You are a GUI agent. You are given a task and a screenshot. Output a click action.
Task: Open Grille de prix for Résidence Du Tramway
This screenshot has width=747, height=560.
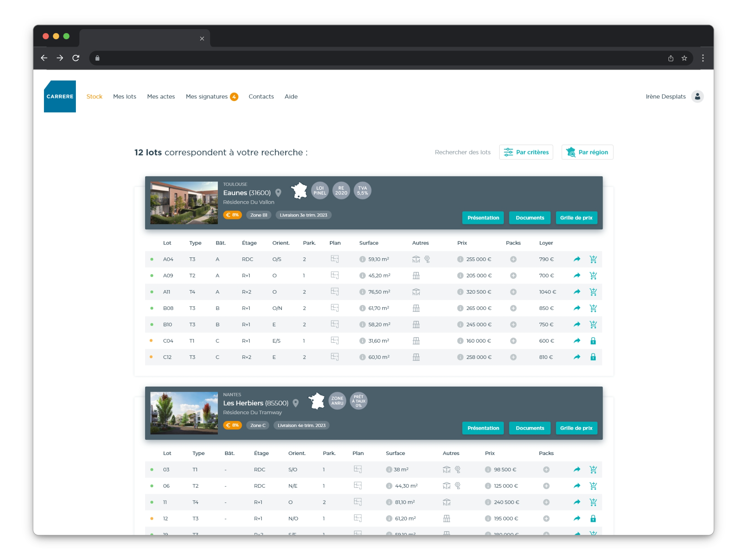point(576,428)
